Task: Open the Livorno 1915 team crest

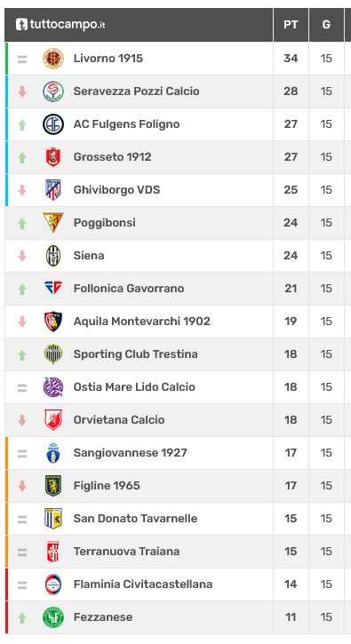Action: (53, 59)
